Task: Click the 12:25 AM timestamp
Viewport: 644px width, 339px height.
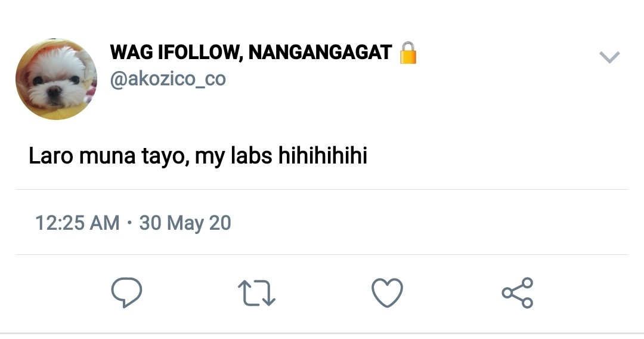Action: [x=77, y=223]
